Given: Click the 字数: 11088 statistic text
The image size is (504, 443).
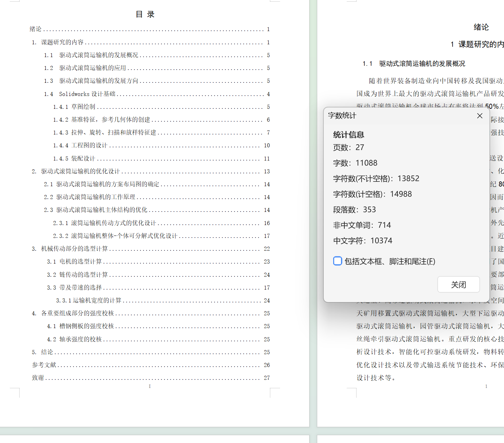Looking at the screenshot, I should [x=355, y=163].
